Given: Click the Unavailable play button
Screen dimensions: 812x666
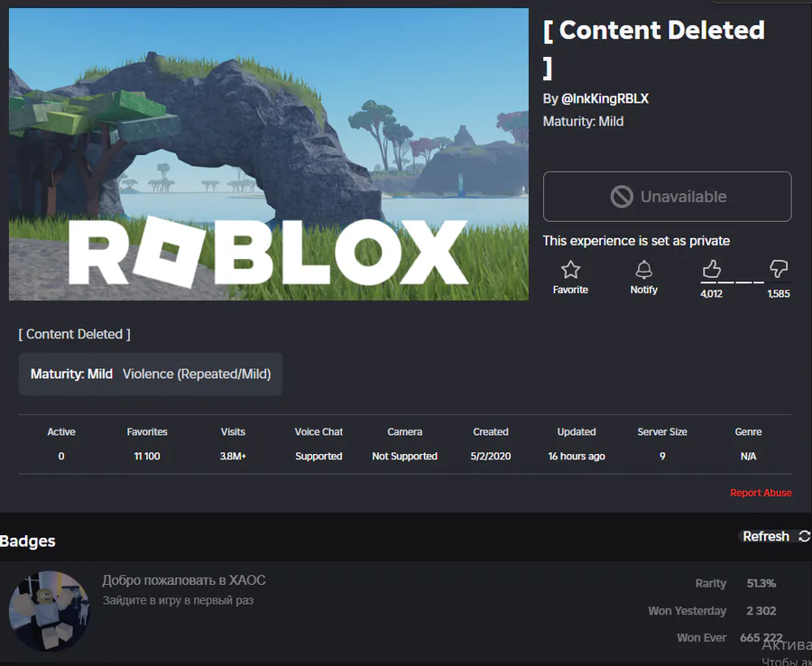Looking at the screenshot, I should point(667,197).
